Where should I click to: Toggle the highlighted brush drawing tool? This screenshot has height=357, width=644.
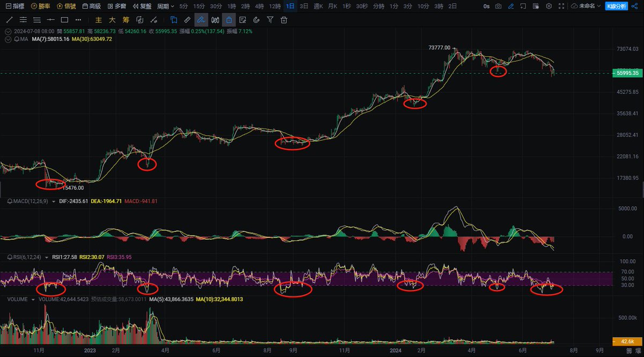(201, 20)
